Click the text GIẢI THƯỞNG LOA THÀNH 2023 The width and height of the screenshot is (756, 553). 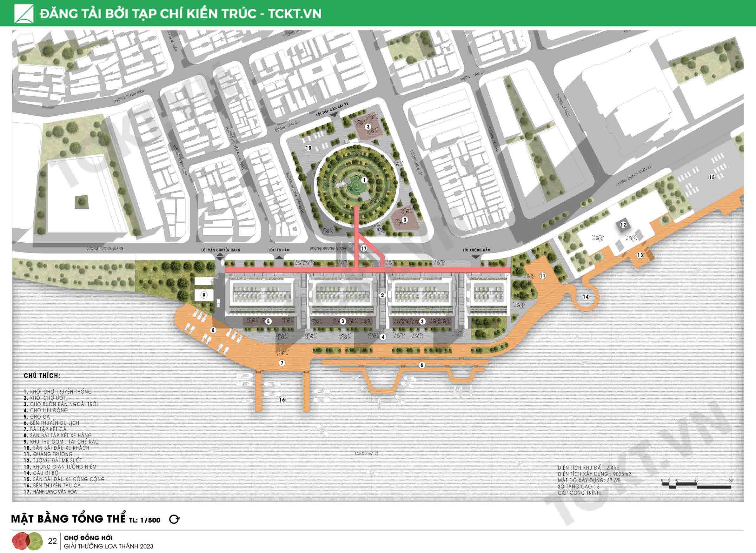(x=108, y=546)
